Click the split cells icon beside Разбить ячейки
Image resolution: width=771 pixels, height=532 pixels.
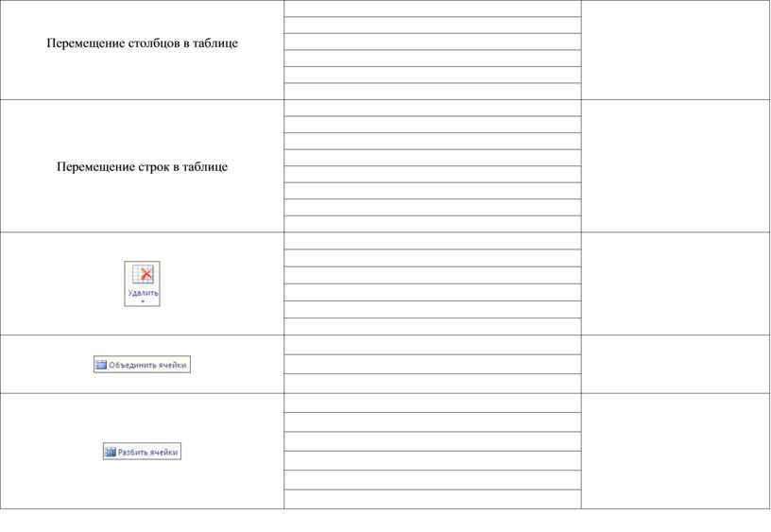(x=111, y=452)
